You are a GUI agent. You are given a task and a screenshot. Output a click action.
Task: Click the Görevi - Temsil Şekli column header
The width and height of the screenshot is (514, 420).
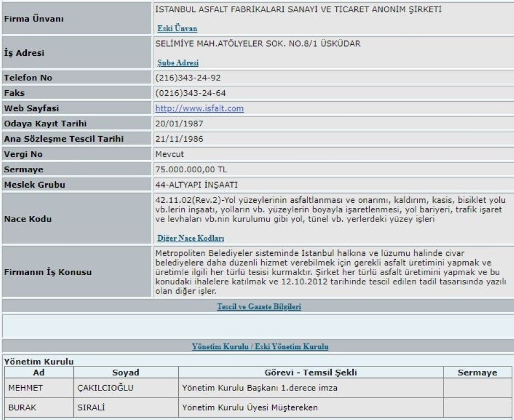(309, 372)
